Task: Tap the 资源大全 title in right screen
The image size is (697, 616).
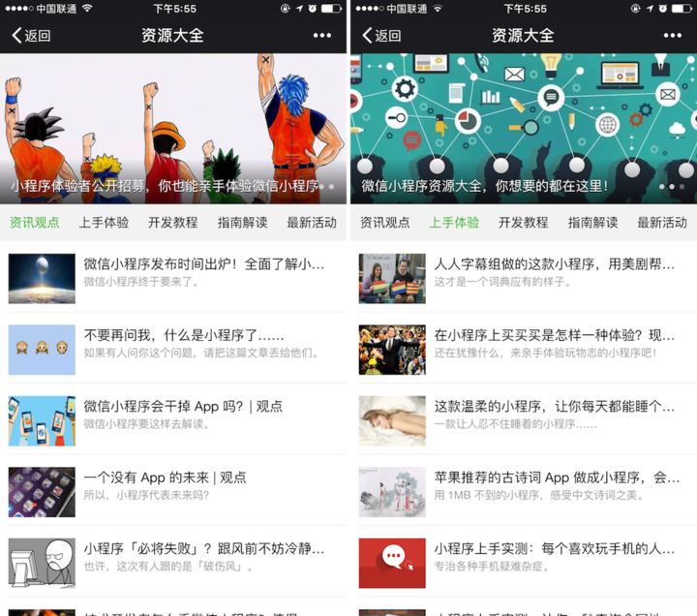Action: pos(523,36)
